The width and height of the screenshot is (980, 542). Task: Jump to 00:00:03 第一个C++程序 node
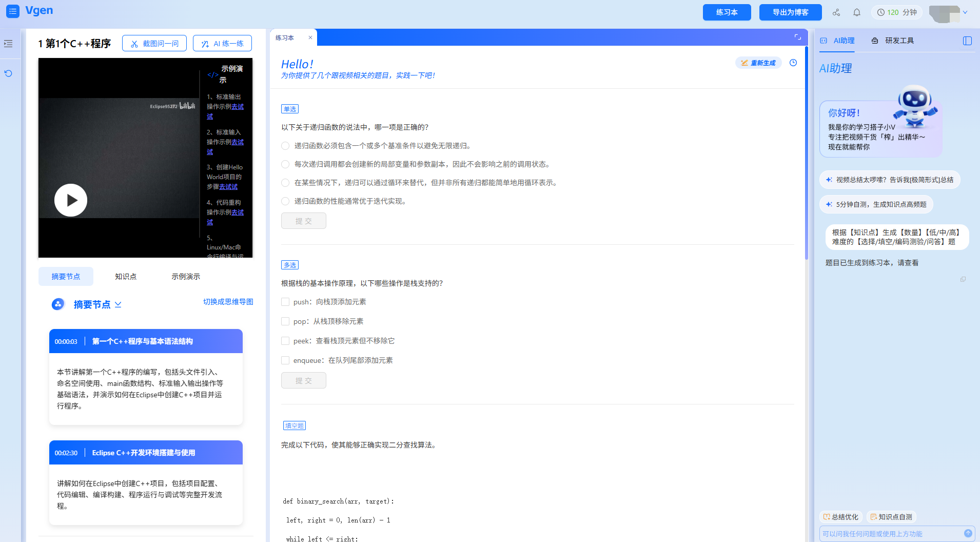(x=146, y=341)
